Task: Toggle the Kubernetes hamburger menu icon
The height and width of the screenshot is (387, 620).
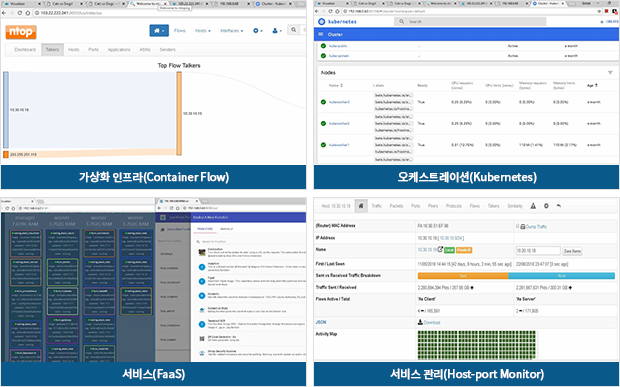Action: [321, 34]
